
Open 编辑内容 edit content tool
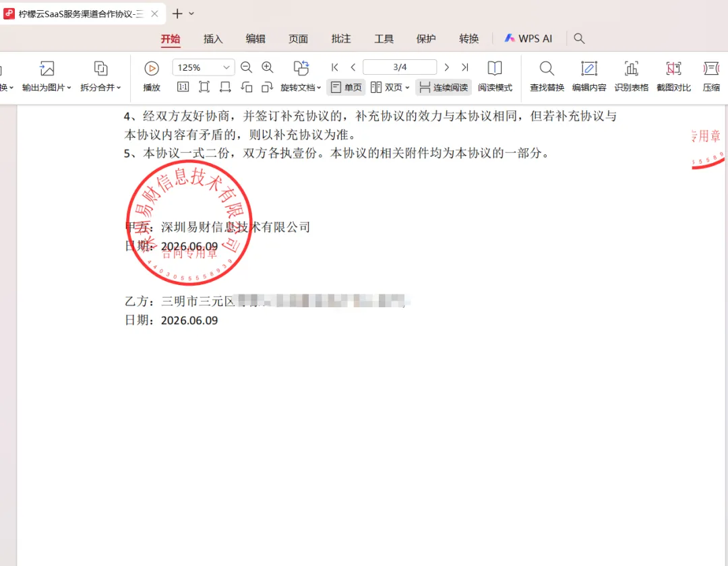click(589, 76)
